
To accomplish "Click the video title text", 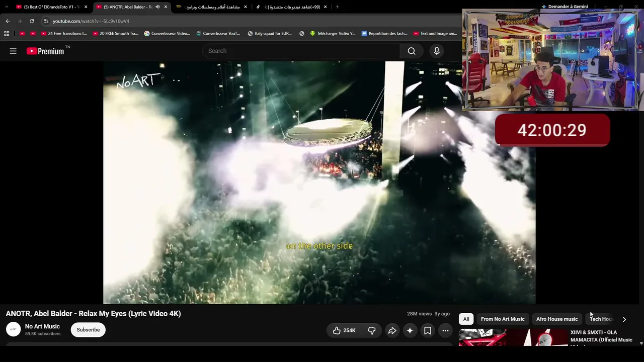I will pos(93,314).
